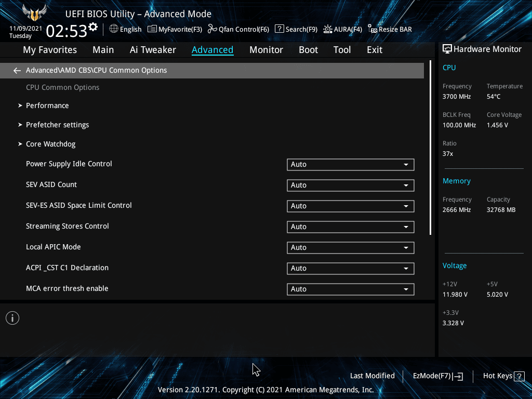Select the Local APIC Mode label
The width and height of the screenshot is (532, 399).
tap(54, 247)
